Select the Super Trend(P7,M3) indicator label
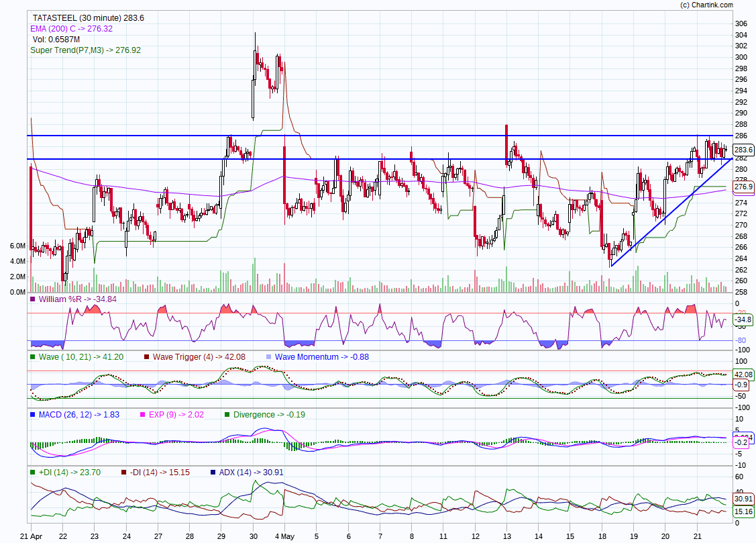The image size is (756, 543). click(x=85, y=50)
